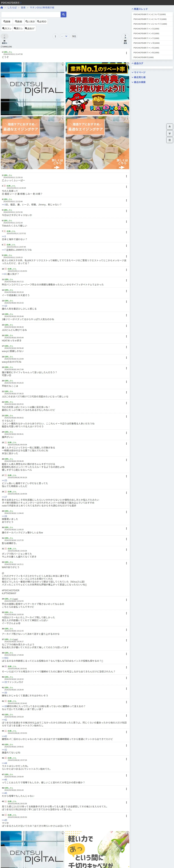Open three-dot menu on post 42
This screenshot has width=174, height=868.
126,702
